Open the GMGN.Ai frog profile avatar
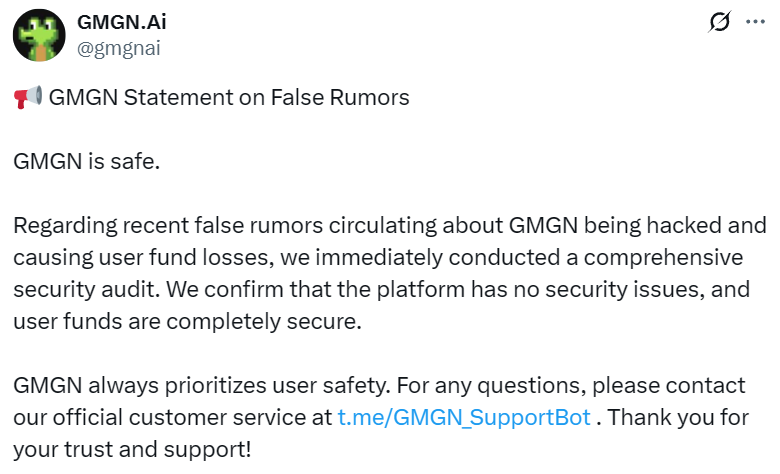Viewport: 780px width, 474px height. pyautogui.click(x=40, y=34)
